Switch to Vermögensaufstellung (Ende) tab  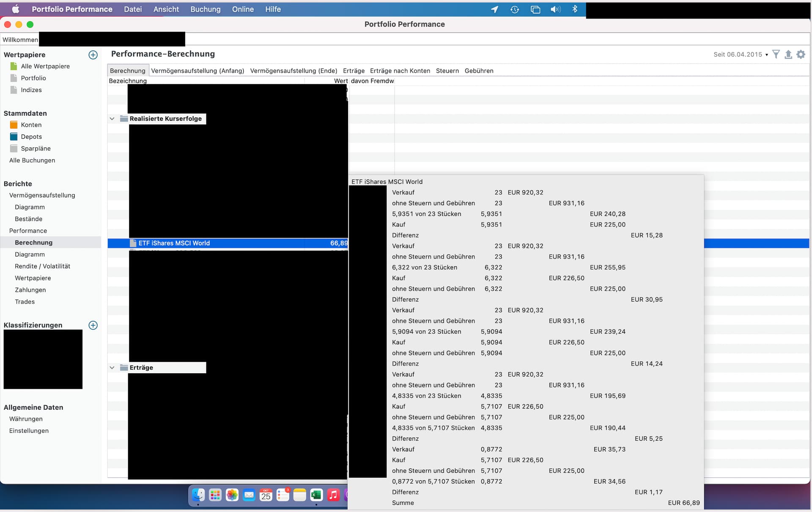click(x=294, y=71)
